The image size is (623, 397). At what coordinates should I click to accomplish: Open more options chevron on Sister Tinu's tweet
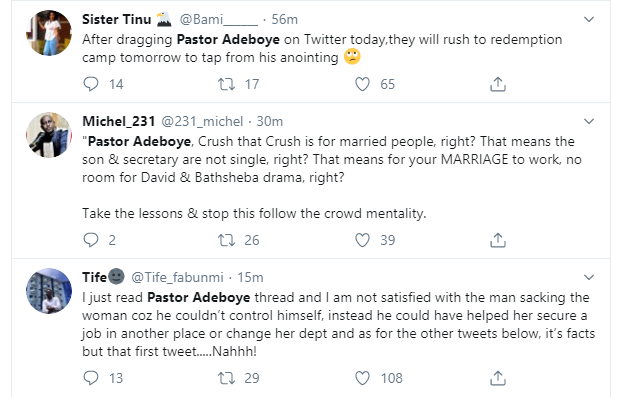pos(589,19)
